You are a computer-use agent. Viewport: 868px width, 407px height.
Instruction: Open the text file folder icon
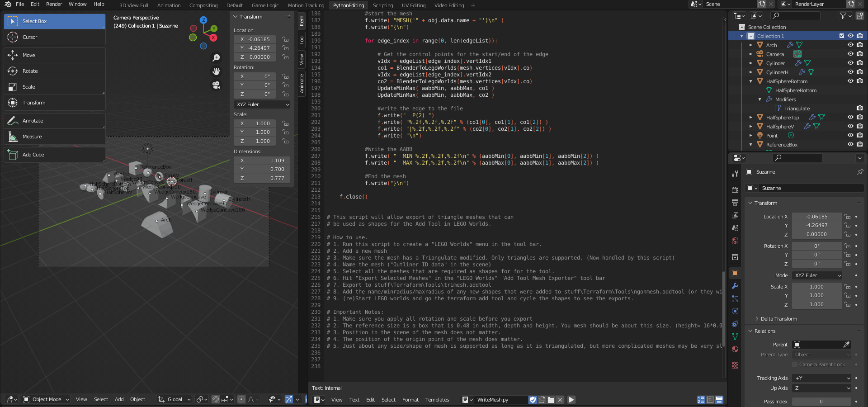pos(551,400)
